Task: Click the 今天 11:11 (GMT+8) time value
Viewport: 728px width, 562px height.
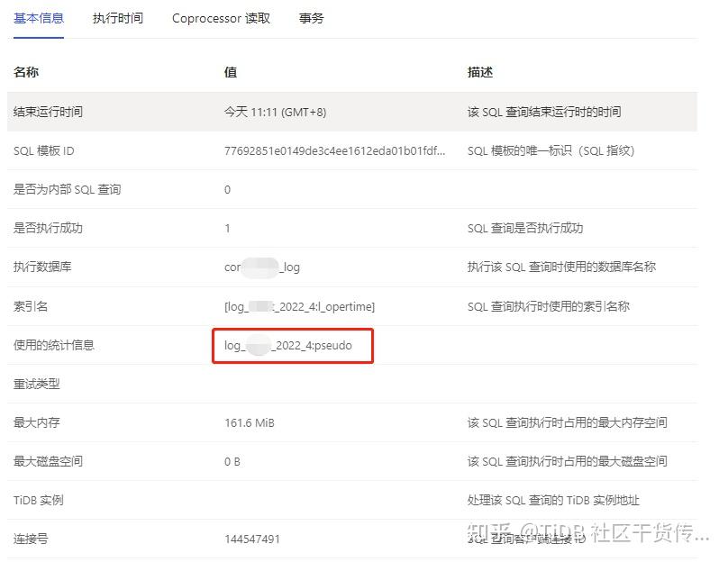Action: tap(275, 112)
